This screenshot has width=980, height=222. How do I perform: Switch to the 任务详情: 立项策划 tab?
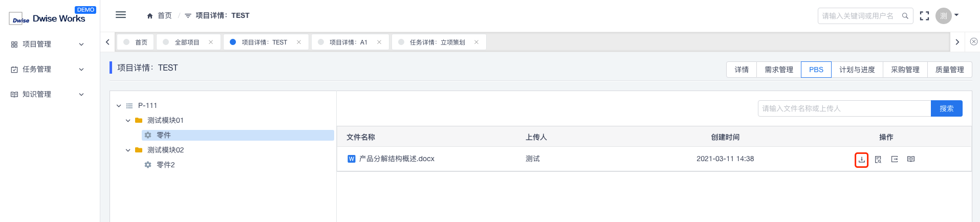tap(439, 42)
